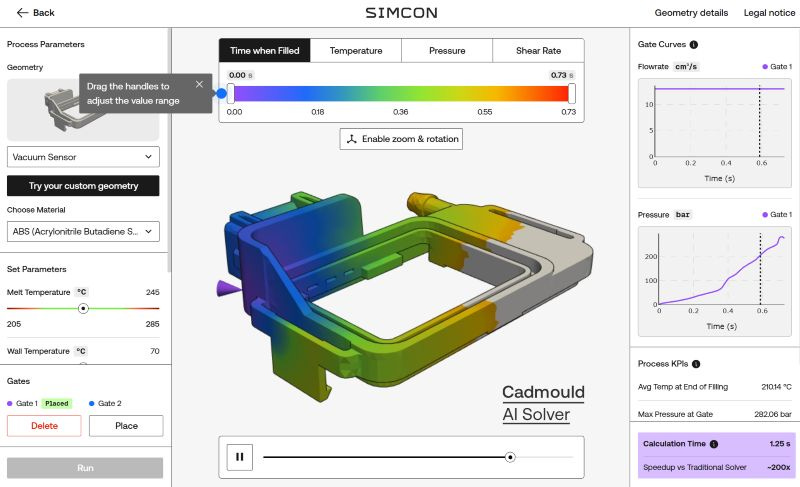
Task: Open Calculation Time info icon
Action: 714,444
